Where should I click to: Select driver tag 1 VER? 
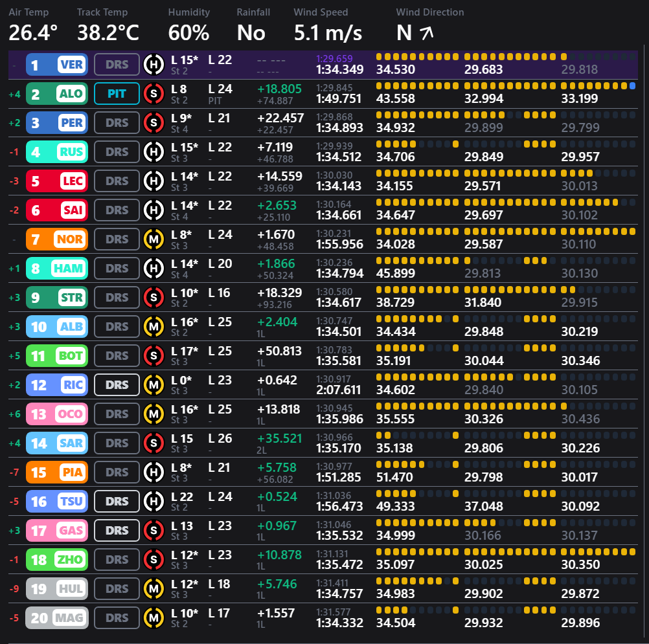pos(57,65)
